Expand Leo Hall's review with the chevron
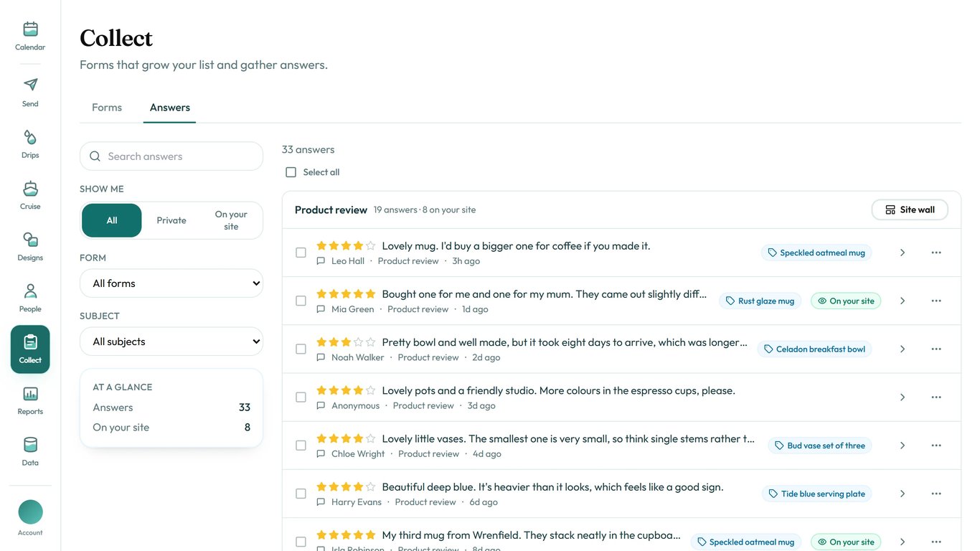This screenshot has width=980, height=551. [903, 253]
